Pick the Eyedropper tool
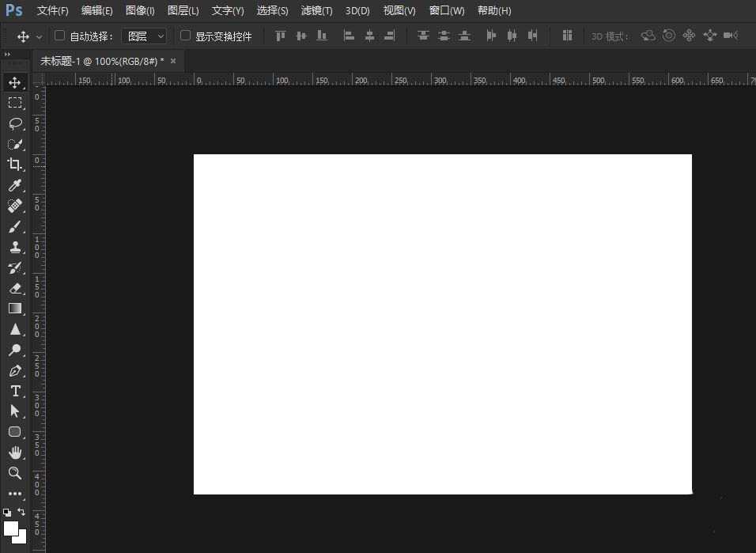The height and width of the screenshot is (553, 756). click(15, 185)
